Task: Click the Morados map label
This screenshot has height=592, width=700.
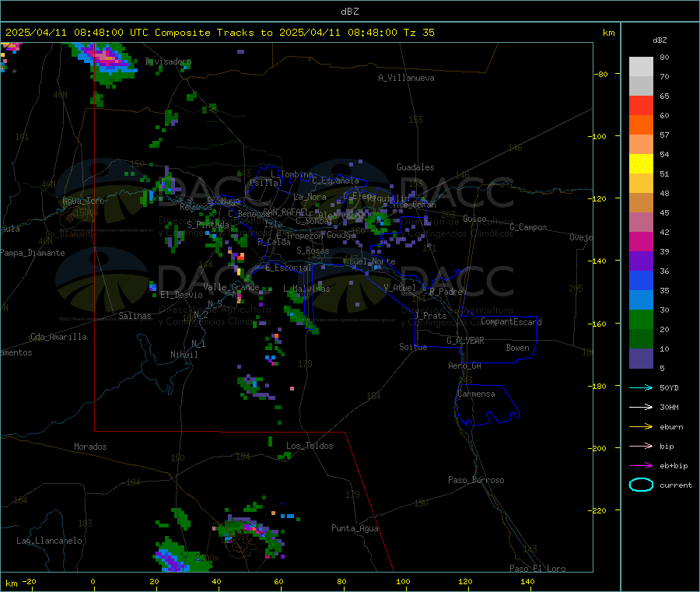Action: [x=90, y=447]
